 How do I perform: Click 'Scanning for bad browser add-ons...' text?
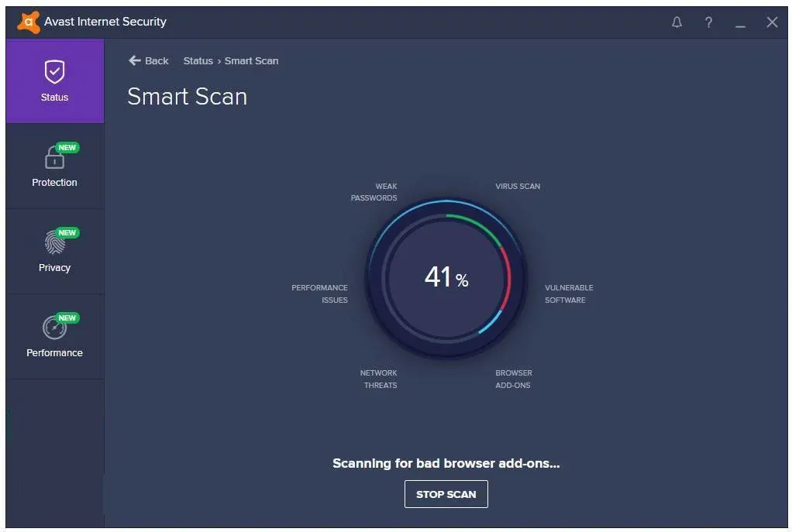446,463
